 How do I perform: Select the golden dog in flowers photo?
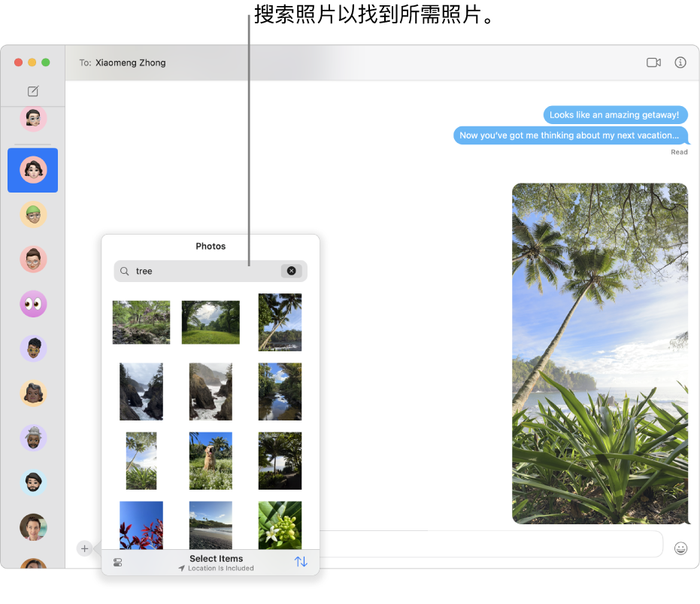tap(211, 460)
